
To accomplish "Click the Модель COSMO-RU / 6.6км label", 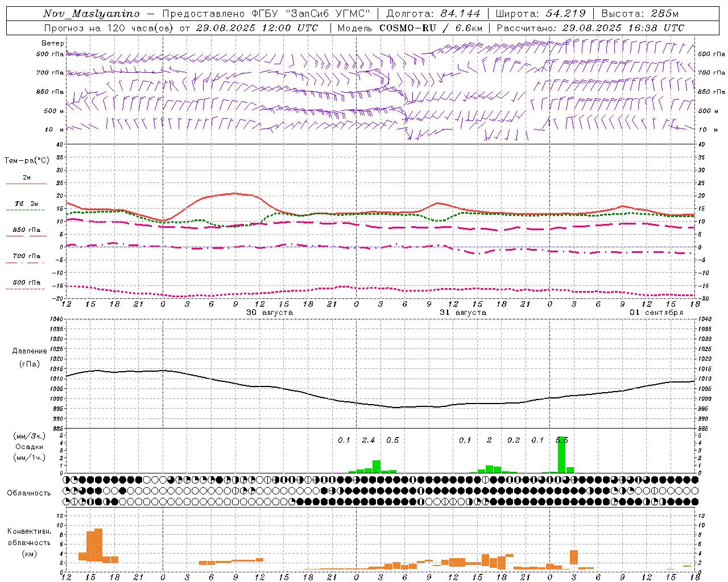I will coord(410,28).
